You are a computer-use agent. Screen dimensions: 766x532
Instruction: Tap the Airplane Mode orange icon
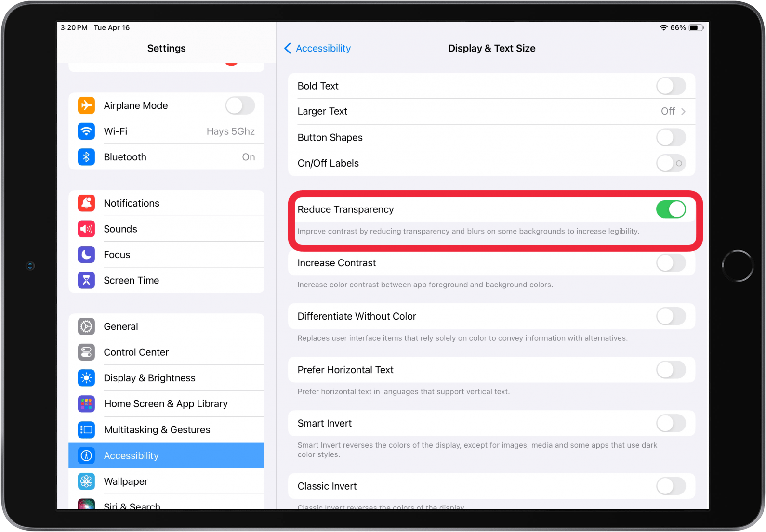[86, 105]
